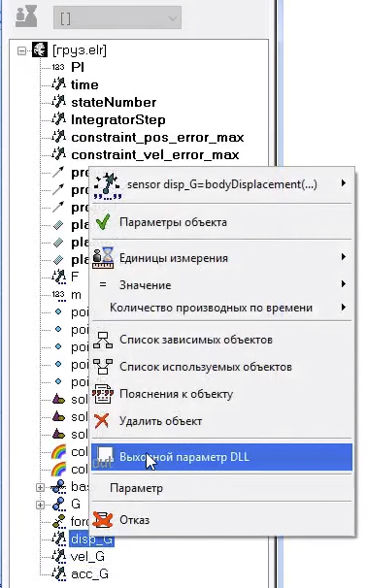Select the vel_G tree item
Viewport: 367px width, 588px height.
pyautogui.click(x=87, y=557)
